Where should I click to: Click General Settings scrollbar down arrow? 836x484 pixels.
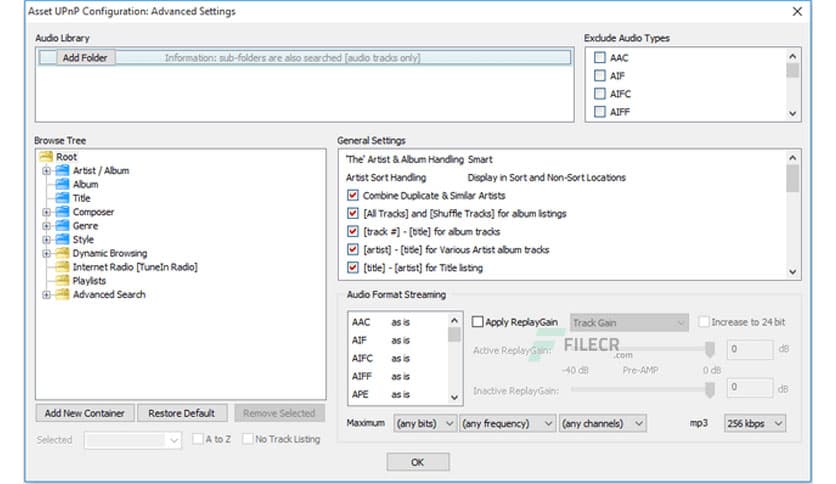coord(792,272)
